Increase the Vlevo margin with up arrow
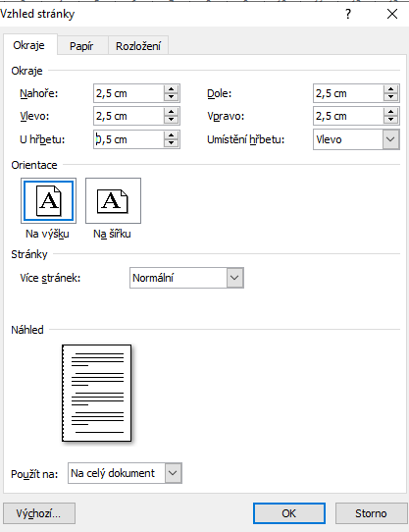The height and width of the screenshot is (532, 409). click(x=171, y=112)
